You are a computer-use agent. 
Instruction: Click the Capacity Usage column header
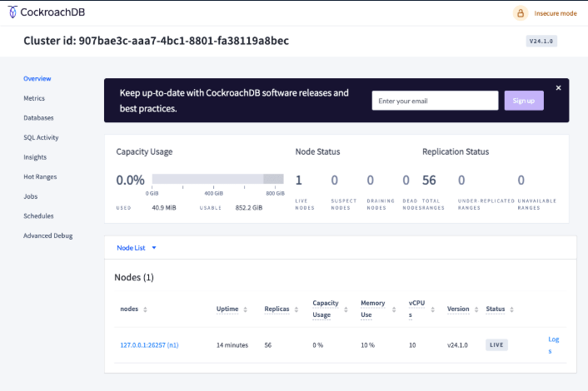[326, 309]
